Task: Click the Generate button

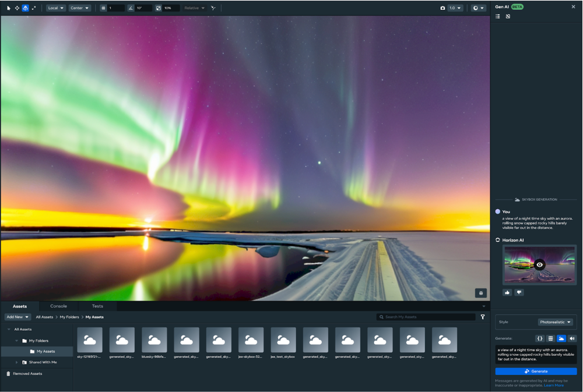Action: (536, 371)
